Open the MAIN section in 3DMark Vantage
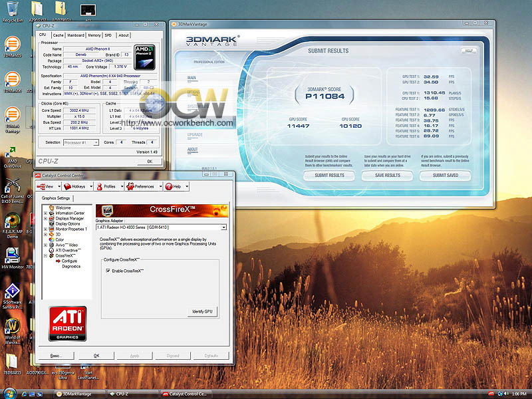Screen dimensions: 532x399 tap(192, 78)
